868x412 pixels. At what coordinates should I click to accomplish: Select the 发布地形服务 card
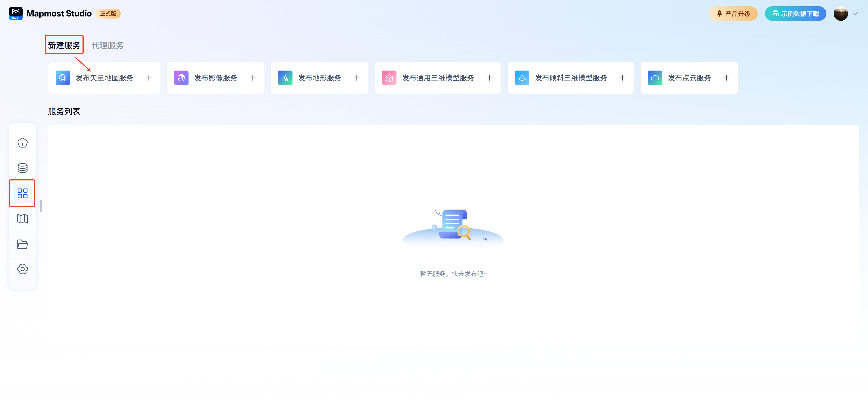(x=319, y=78)
